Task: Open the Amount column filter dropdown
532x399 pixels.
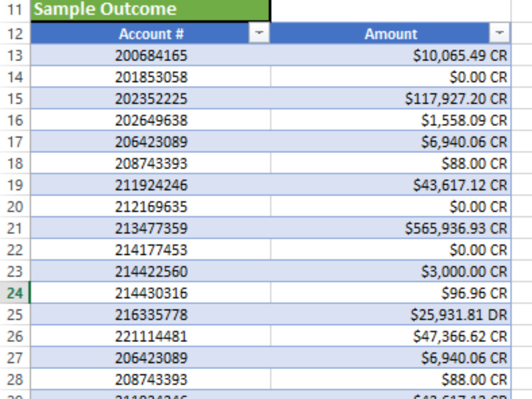Action: tap(499, 33)
